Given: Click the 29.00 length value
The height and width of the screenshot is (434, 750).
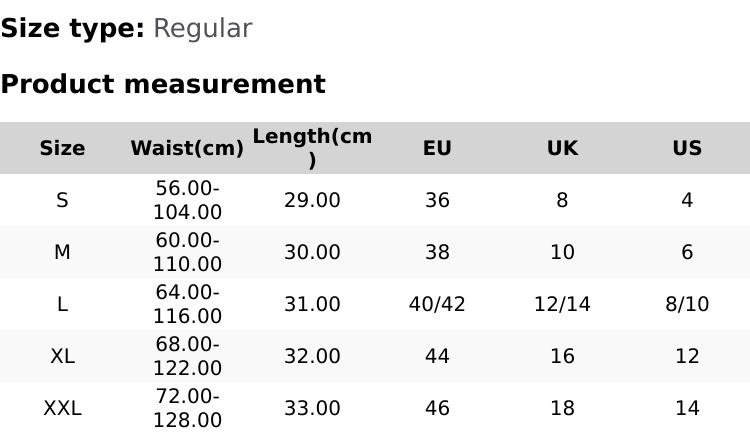Looking at the screenshot, I should click(x=312, y=200).
